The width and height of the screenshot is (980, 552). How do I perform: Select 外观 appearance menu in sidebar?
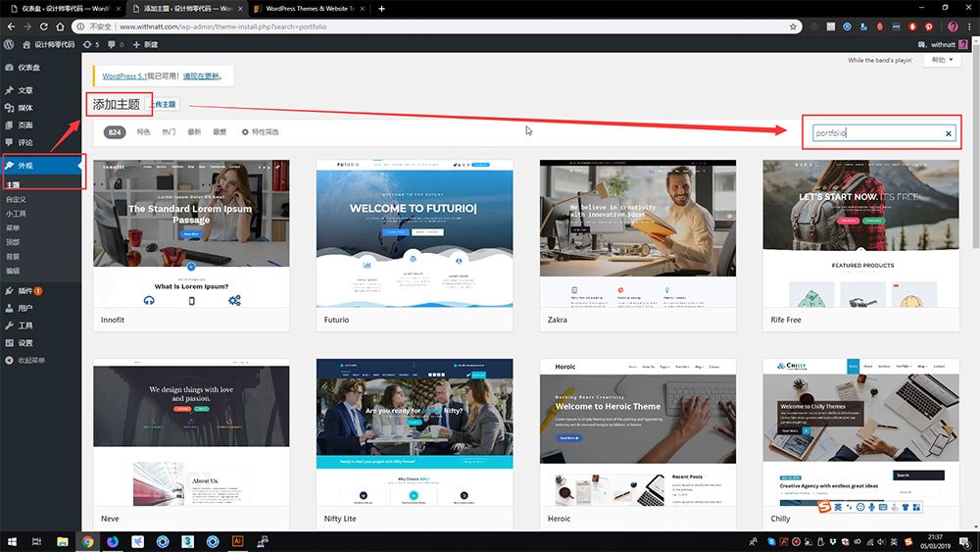click(40, 166)
